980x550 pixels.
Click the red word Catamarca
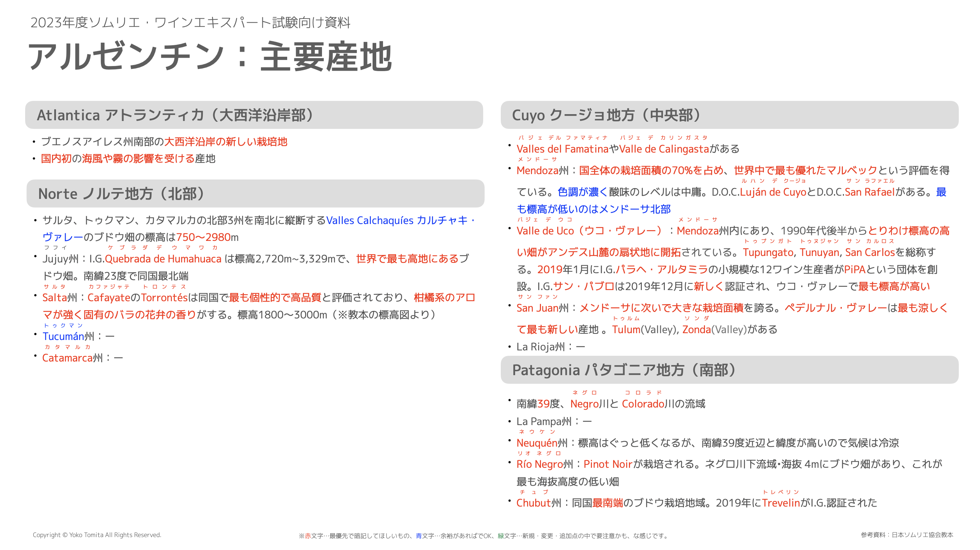[x=67, y=358]
